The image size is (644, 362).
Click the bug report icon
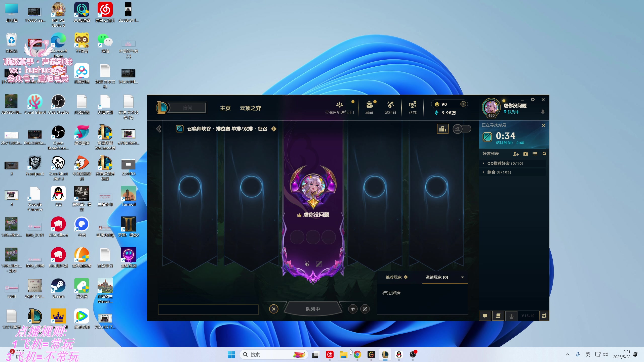(x=544, y=316)
